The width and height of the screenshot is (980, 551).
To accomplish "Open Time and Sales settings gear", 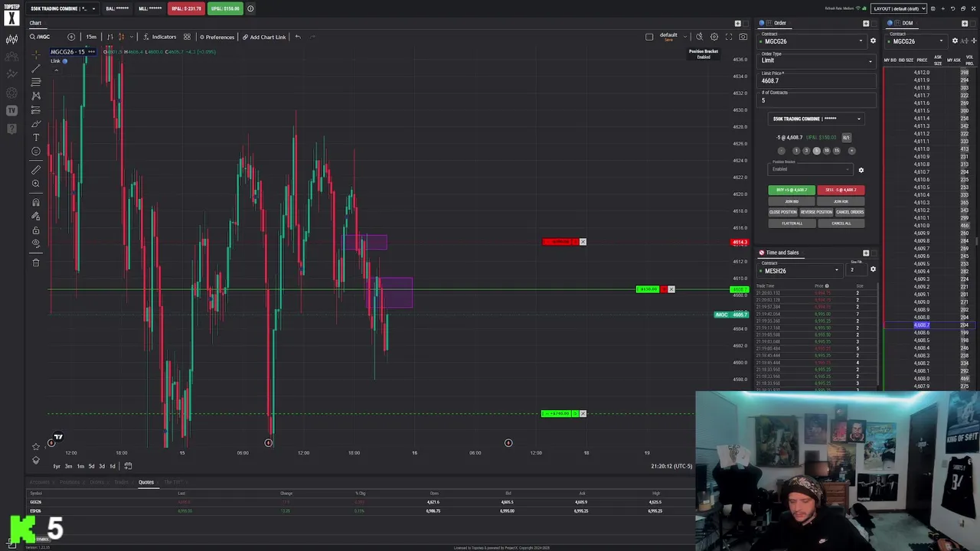I will (873, 269).
